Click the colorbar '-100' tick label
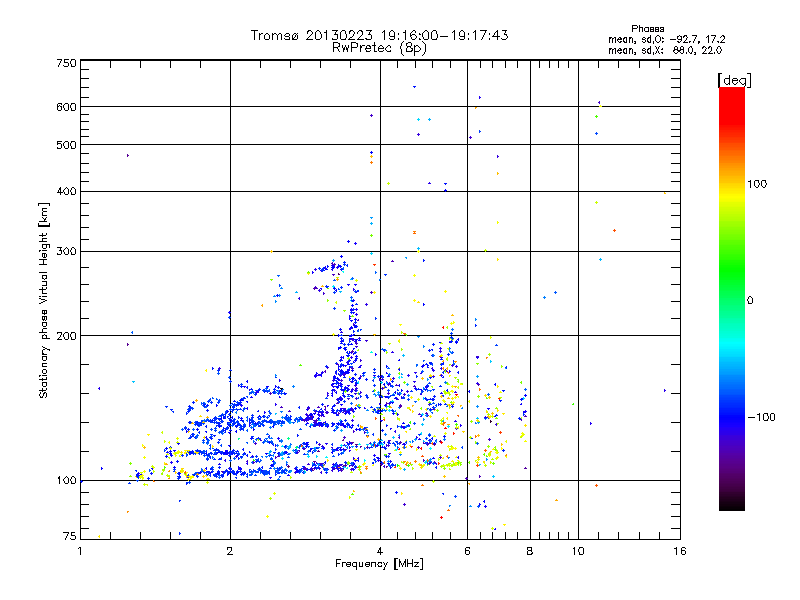This screenshot has width=800, height=600. pyautogui.click(x=761, y=417)
